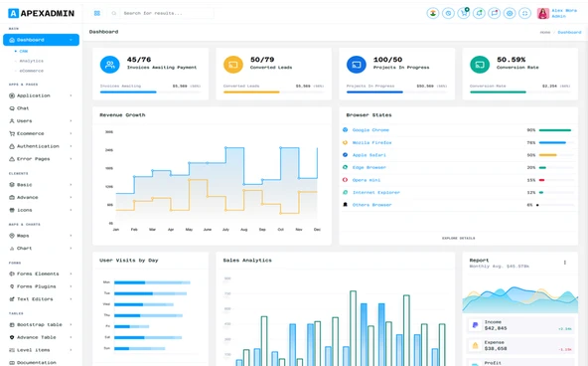Open the chat messages icon in header
This screenshot has width=588, height=366.
pyautogui.click(x=495, y=13)
